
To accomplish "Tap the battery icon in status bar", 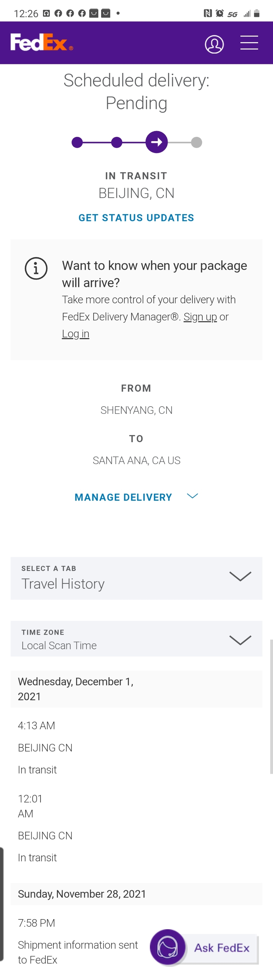I will tap(257, 13).
